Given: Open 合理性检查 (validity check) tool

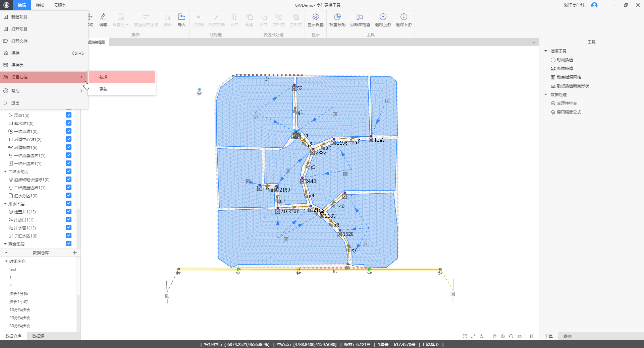Looking at the screenshot, I should click(x=564, y=103).
